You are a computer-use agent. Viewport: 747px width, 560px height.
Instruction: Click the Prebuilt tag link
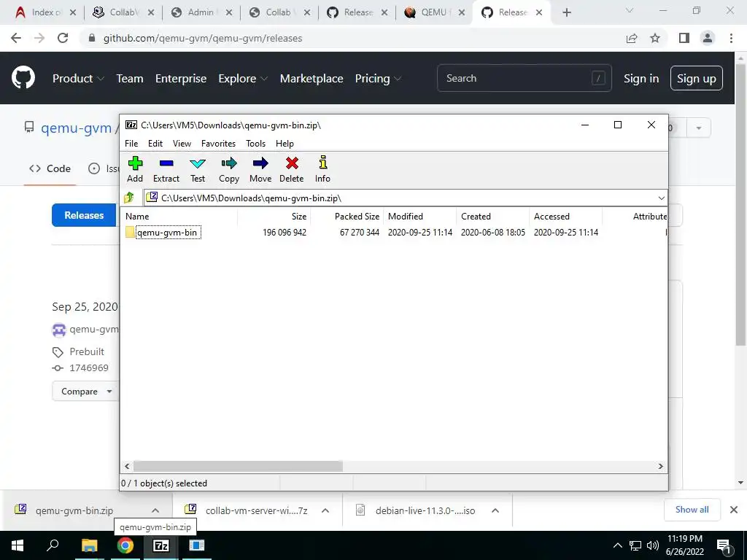click(87, 352)
